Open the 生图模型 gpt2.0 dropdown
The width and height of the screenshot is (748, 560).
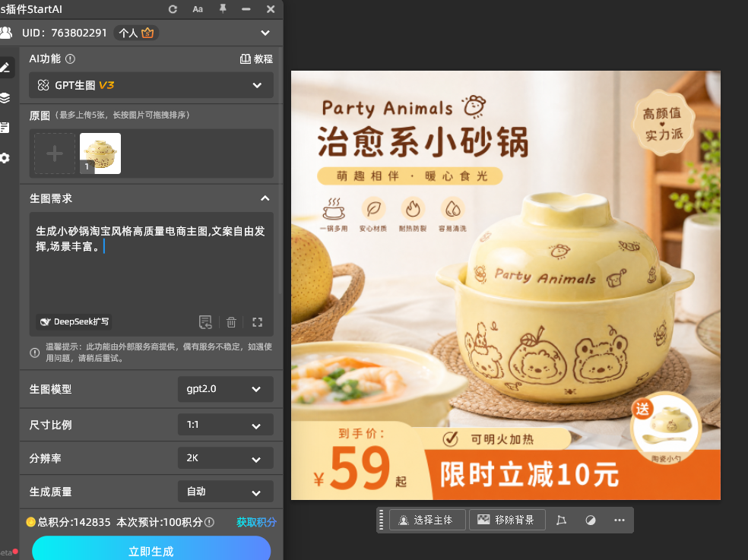[226, 389]
